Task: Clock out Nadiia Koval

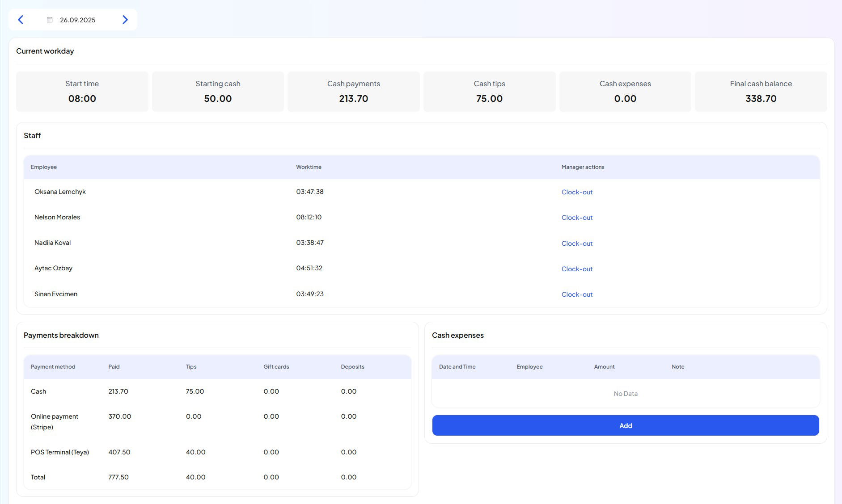Action: coord(577,244)
